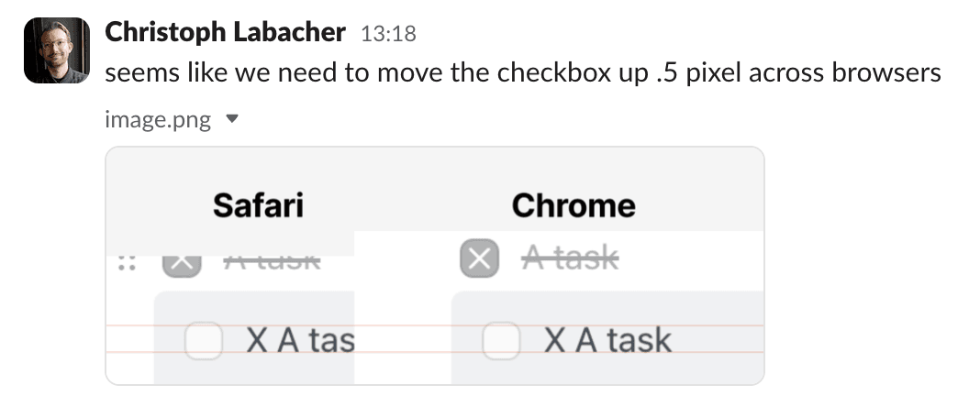Grab the dotted drag handle icon in the Safari column
This screenshot has width=980, height=407.
coord(127,263)
